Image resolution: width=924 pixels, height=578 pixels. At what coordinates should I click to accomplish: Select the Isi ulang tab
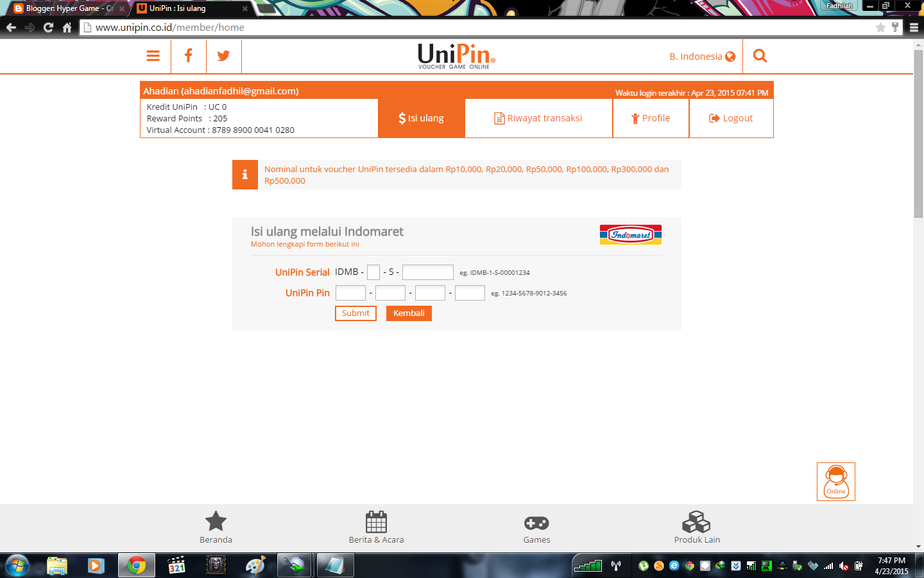422,118
